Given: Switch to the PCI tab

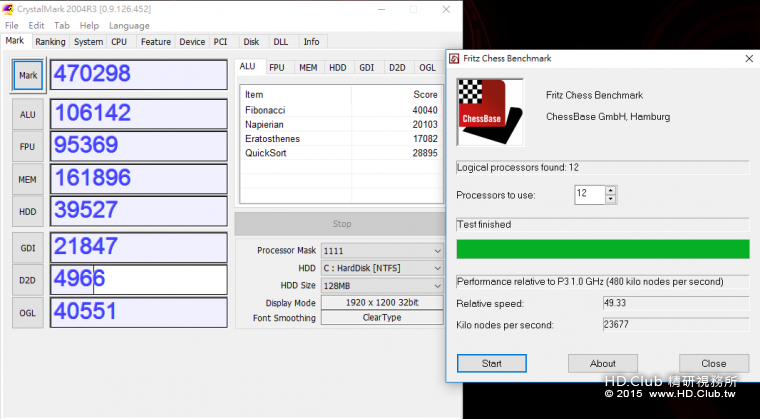Looking at the screenshot, I should click(221, 42).
